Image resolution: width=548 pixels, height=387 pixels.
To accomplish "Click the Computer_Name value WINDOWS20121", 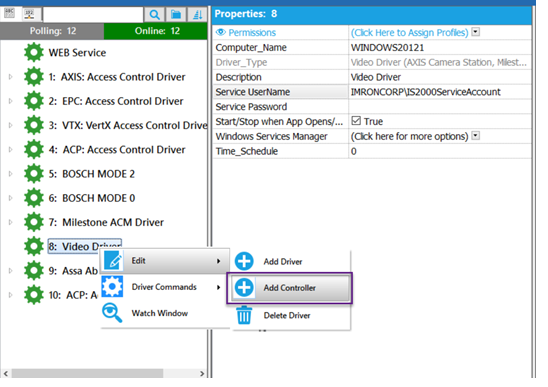I will (x=387, y=48).
